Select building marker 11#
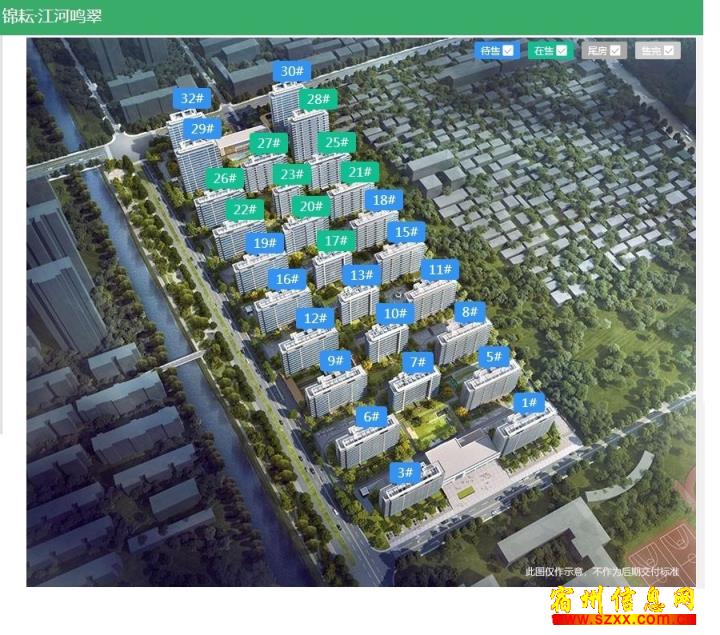The width and height of the screenshot is (720, 635). (x=437, y=269)
